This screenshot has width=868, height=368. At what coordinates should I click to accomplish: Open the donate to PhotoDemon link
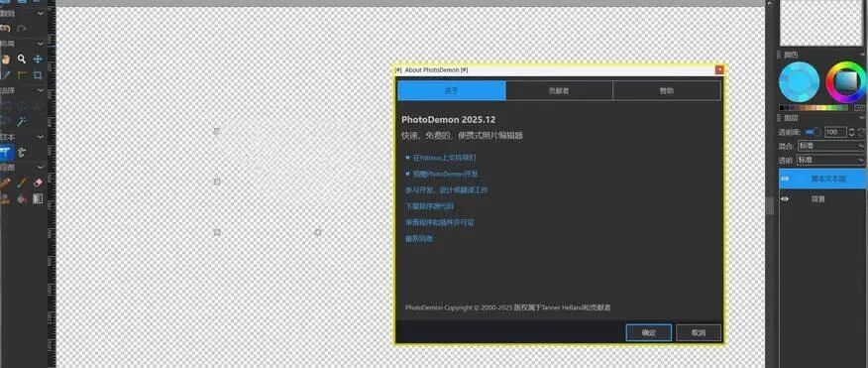(445, 174)
